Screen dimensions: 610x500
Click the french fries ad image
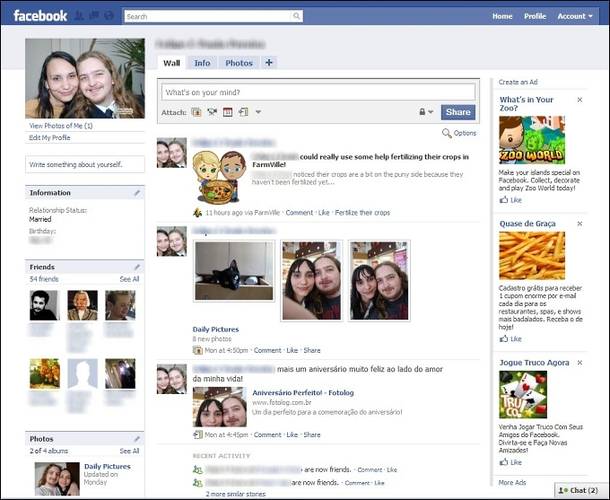click(532, 256)
